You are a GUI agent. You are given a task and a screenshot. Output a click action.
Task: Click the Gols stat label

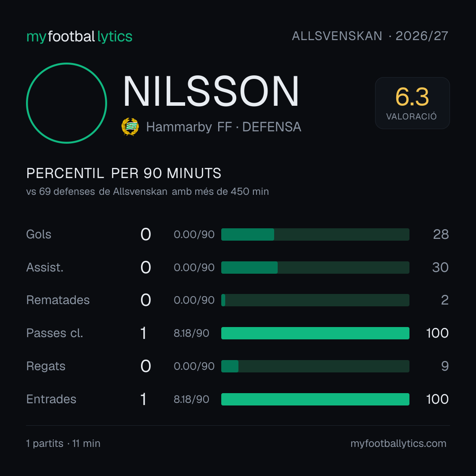point(38,234)
